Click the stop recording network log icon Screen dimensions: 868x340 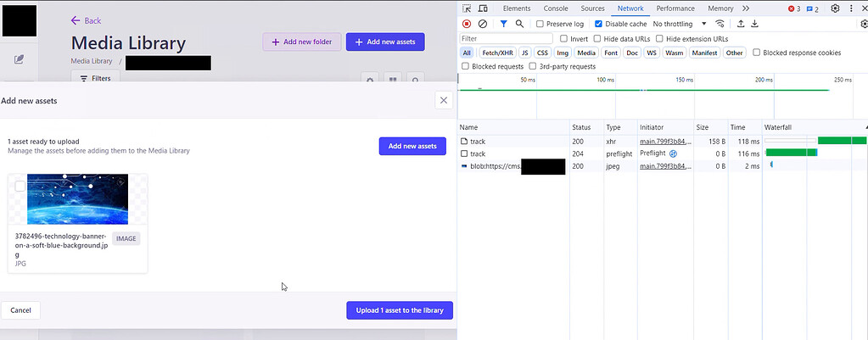click(467, 24)
